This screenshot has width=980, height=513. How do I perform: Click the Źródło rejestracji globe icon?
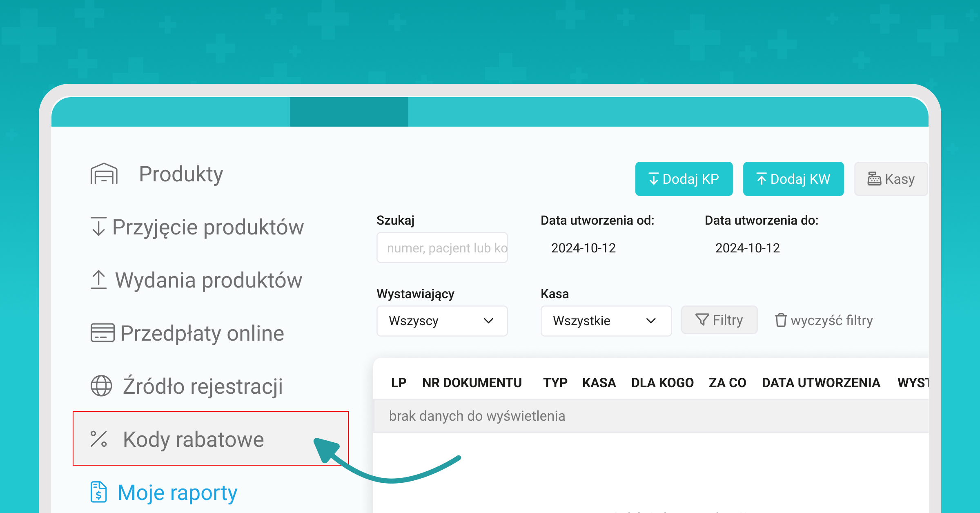coord(101,386)
